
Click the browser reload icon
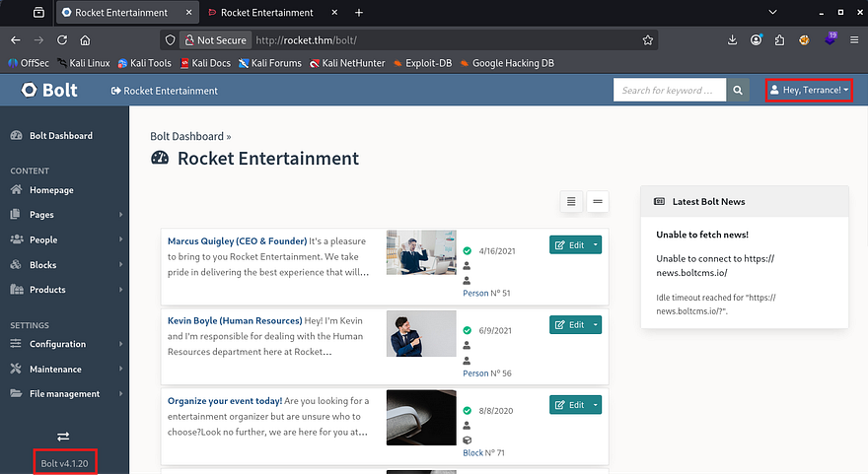coord(62,40)
